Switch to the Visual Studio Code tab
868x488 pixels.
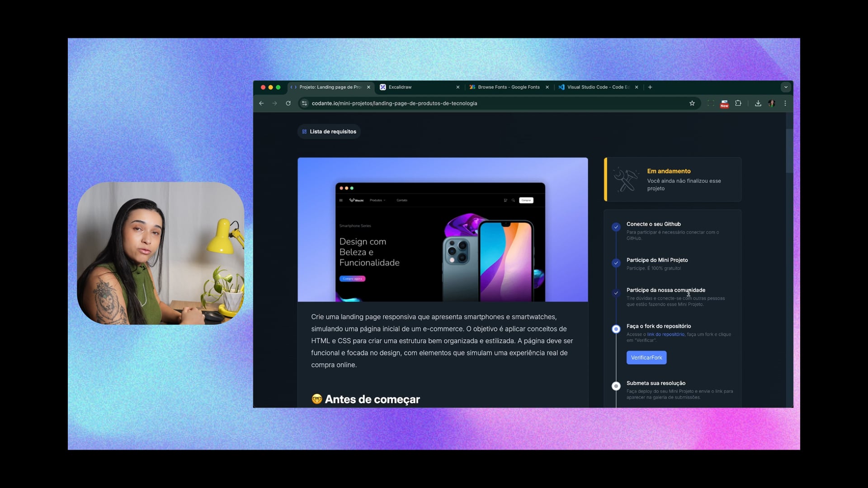point(597,87)
